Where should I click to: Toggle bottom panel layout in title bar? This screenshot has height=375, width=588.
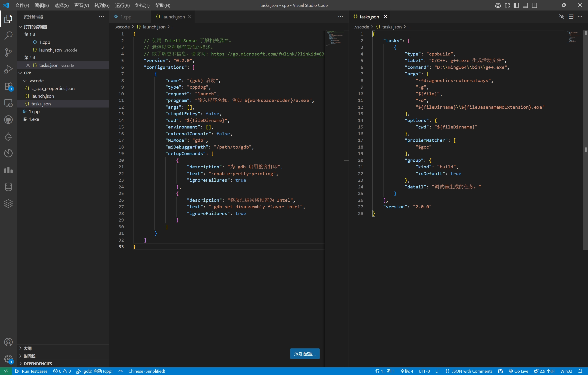[x=525, y=5]
